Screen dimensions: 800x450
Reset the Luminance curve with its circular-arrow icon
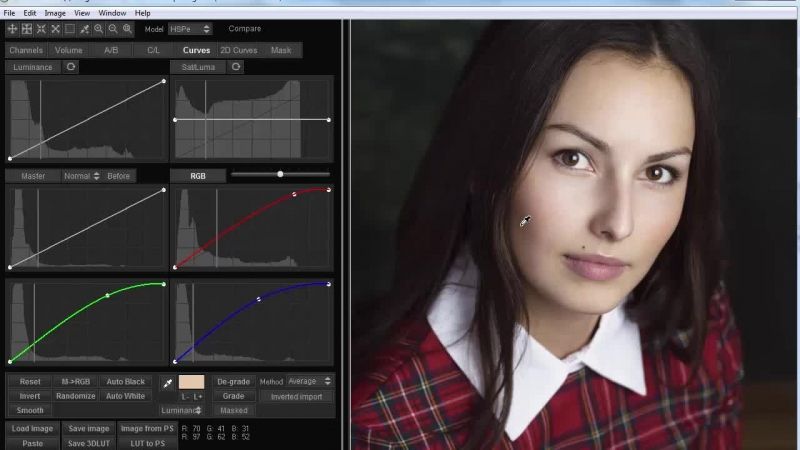[70, 67]
